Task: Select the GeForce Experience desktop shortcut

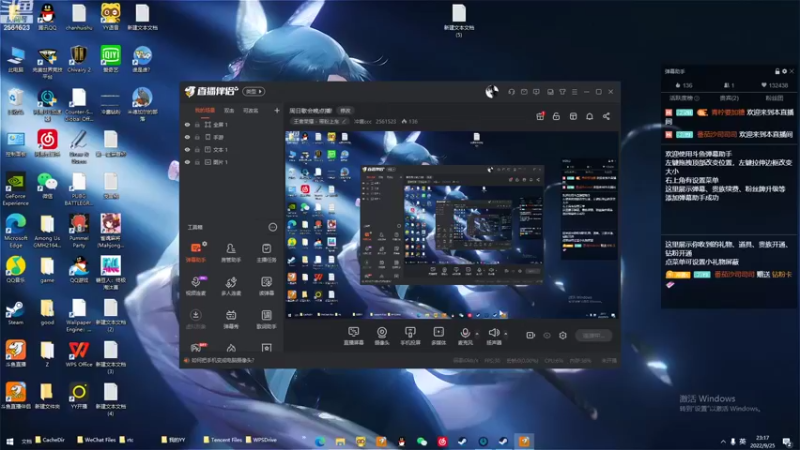Action: click(x=15, y=188)
